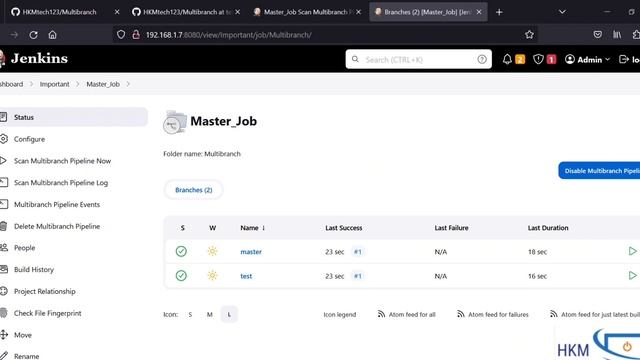This screenshot has height=360, width=640.
Task: Open Build History in the sidebar
Action: click(x=34, y=269)
